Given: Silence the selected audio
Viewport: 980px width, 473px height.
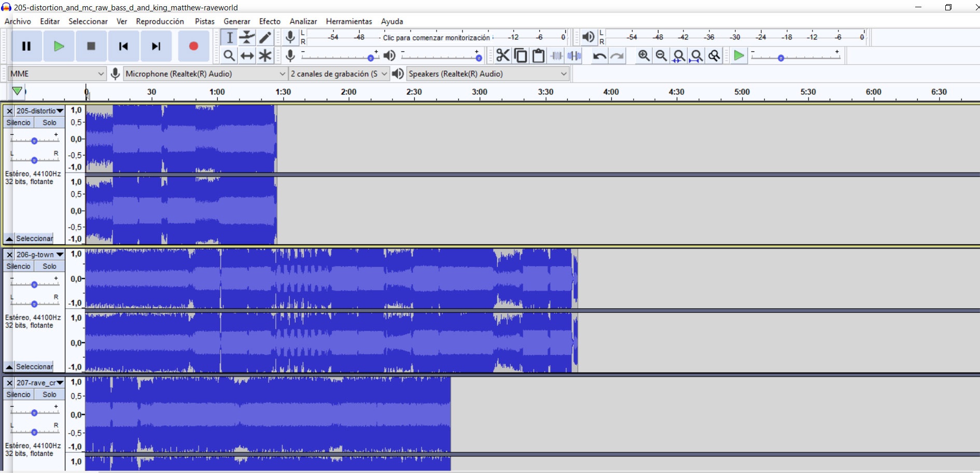Looking at the screenshot, I should [574, 55].
